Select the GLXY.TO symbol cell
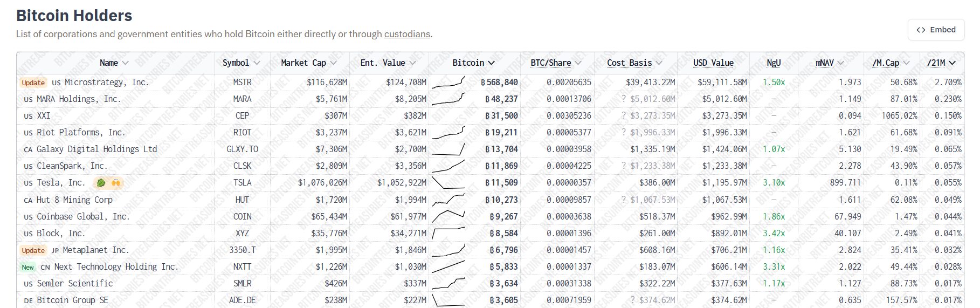Viewport: 980px width, 308px height. [242, 149]
